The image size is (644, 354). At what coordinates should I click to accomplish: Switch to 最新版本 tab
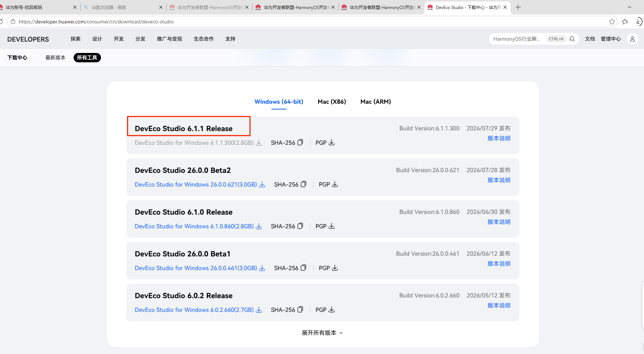click(55, 58)
